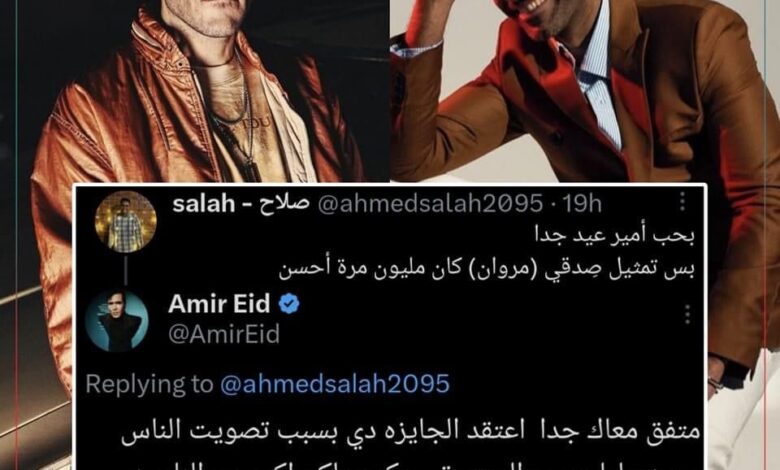Click the thread line below salah's avatar
The width and height of the screenshot is (780, 470).
(126, 270)
